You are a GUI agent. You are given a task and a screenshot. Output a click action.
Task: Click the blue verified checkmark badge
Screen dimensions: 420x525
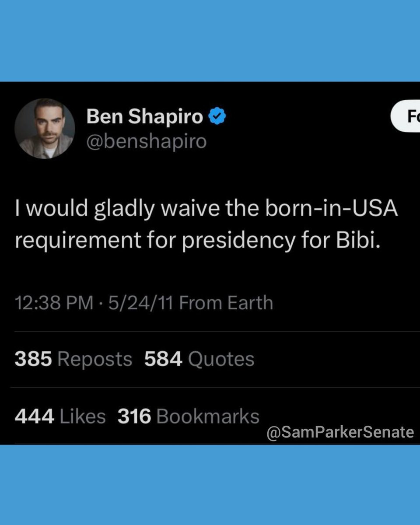[x=217, y=117]
